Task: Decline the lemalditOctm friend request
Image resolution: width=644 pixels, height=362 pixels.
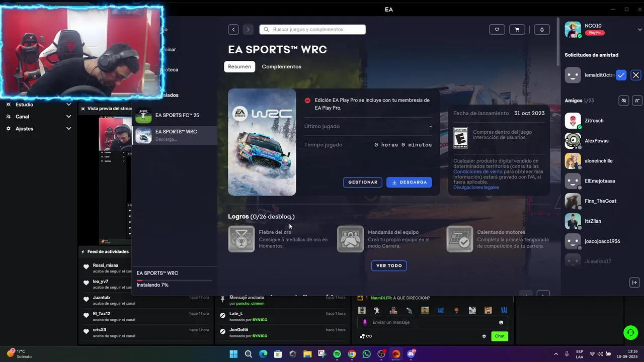Action: pyautogui.click(x=636, y=75)
